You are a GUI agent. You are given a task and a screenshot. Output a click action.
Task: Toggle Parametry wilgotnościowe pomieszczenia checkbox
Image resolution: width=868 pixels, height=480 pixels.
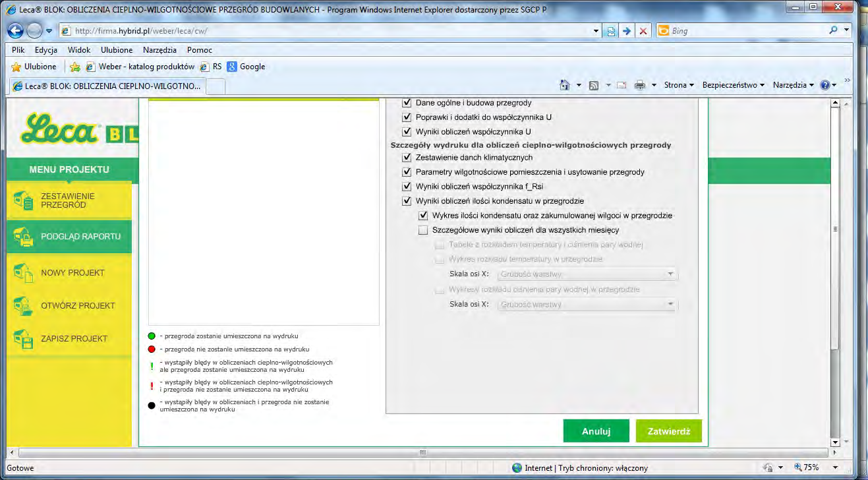(407, 172)
